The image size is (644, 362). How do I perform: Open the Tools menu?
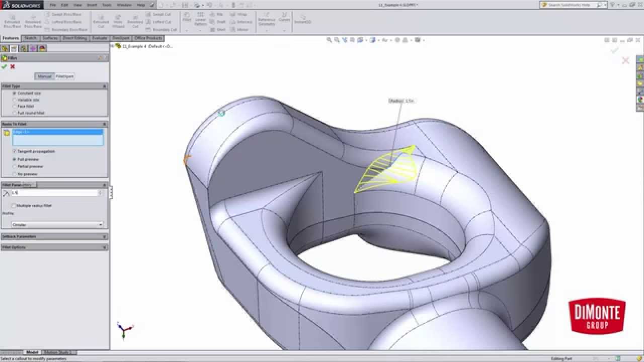[107, 5]
